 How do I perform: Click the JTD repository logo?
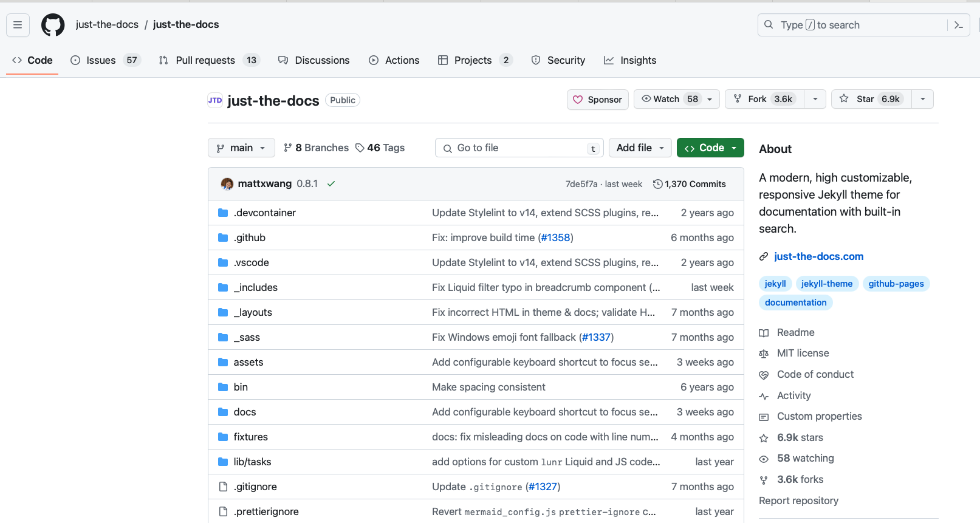click(x=215, y=100)
